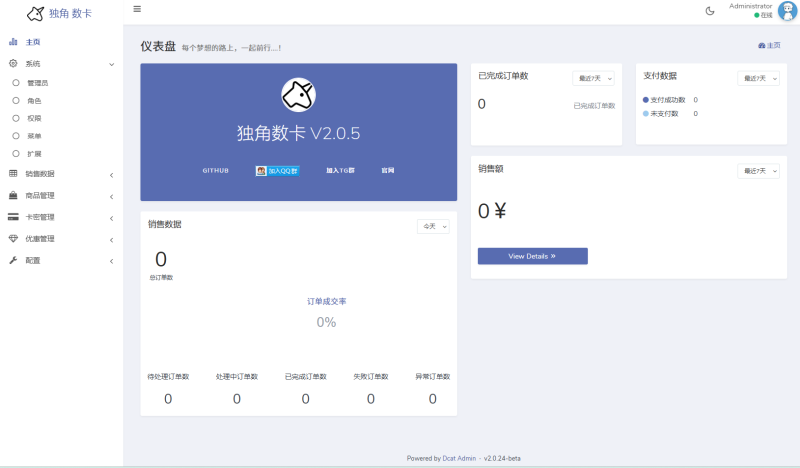
Task: Open the Administrator avatar menu
Action: (787, 11)
